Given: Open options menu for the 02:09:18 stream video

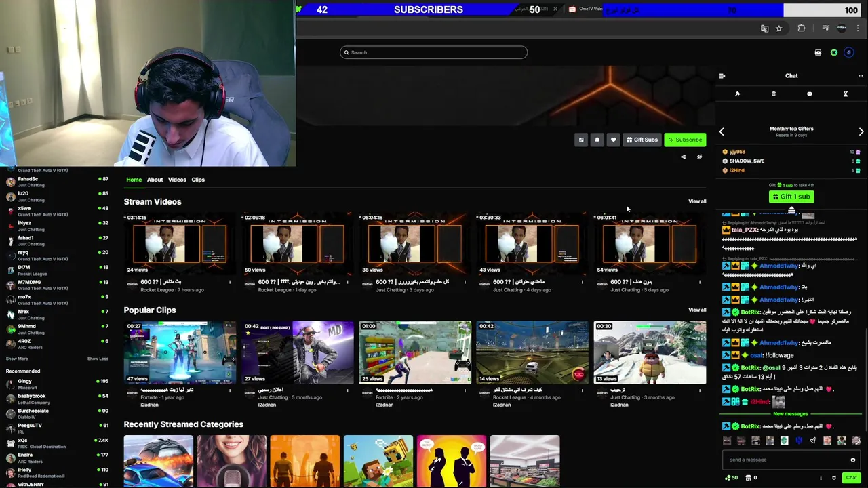Looking at the screenshot, I should (347, 282).
